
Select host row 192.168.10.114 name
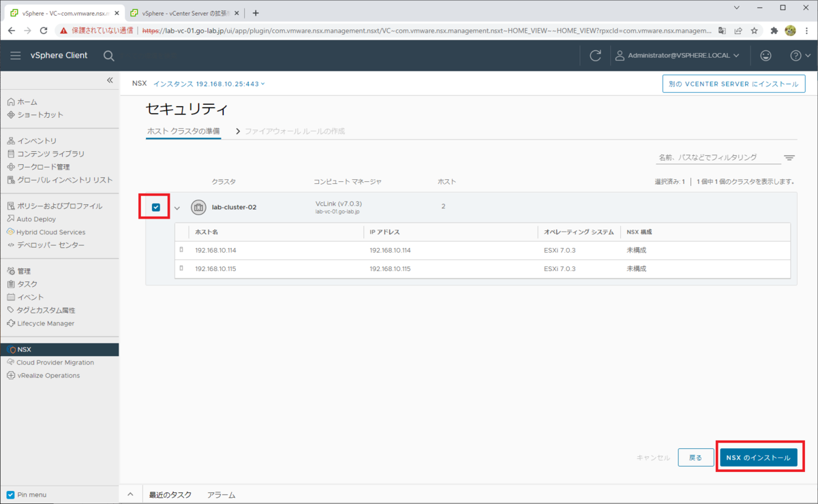click(215, 250)
